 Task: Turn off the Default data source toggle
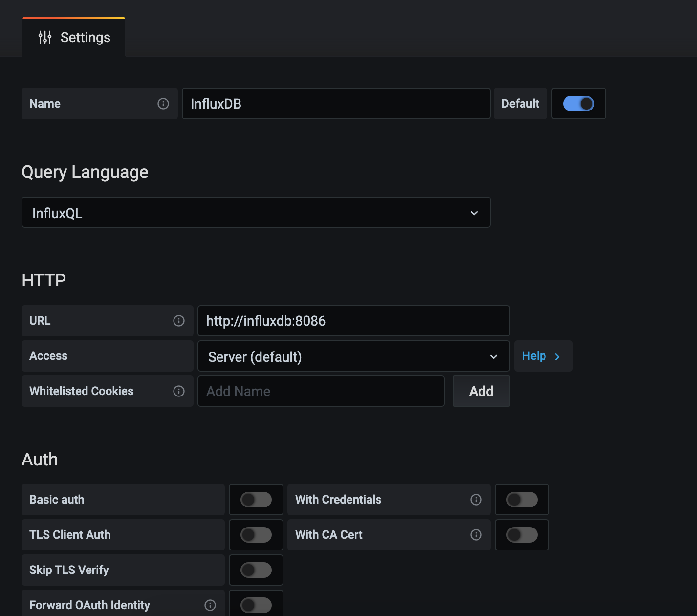coord(579,104)
